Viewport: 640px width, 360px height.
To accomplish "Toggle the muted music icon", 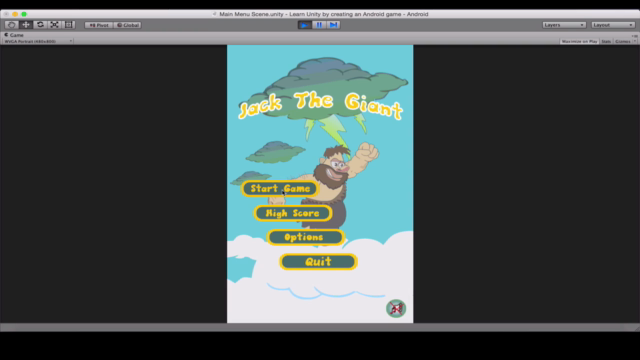I will click(396, 308).
